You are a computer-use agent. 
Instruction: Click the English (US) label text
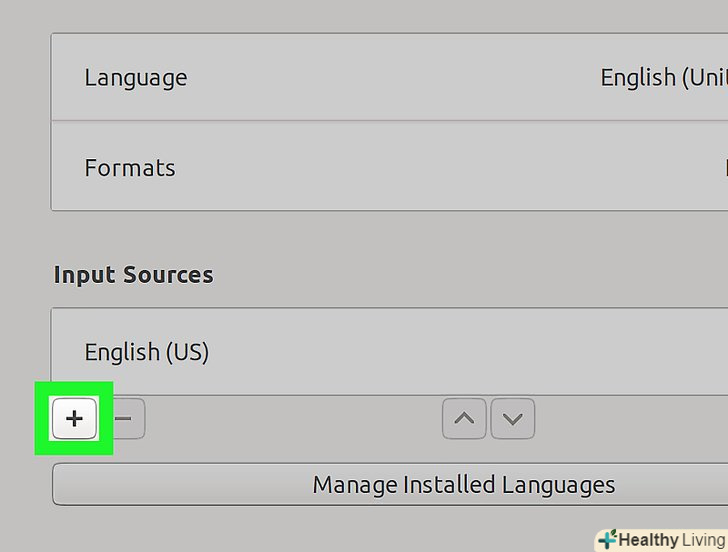[x=147, y=352]
